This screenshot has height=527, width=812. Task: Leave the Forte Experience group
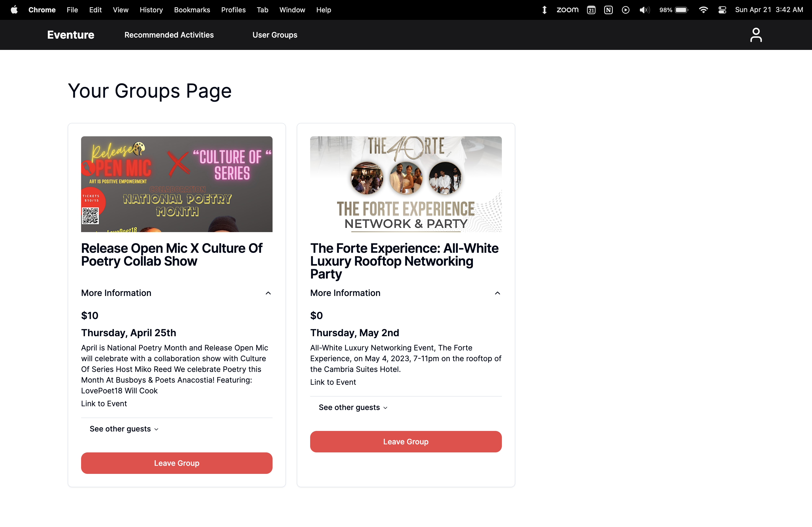pyautogui.click(x=406, y=441)
